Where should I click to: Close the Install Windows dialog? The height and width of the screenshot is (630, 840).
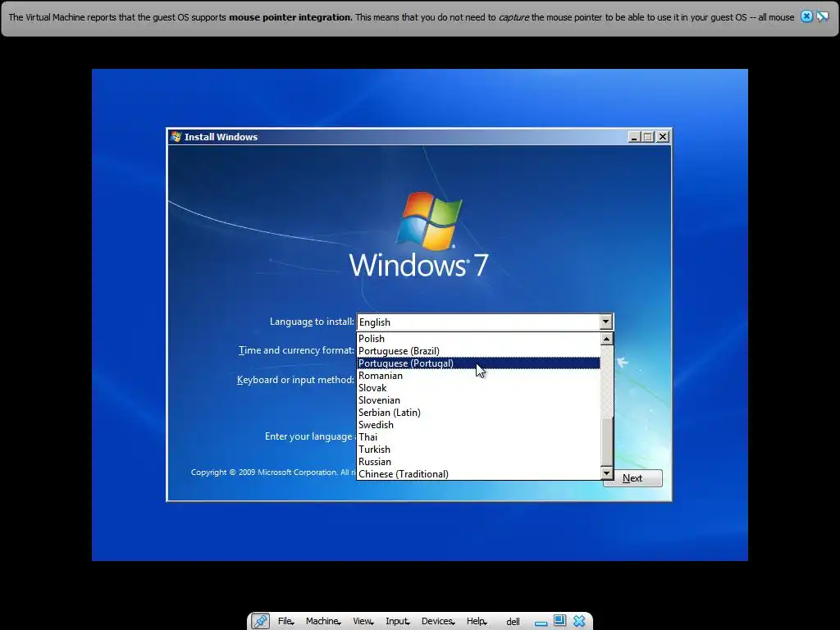pos(663,137)
